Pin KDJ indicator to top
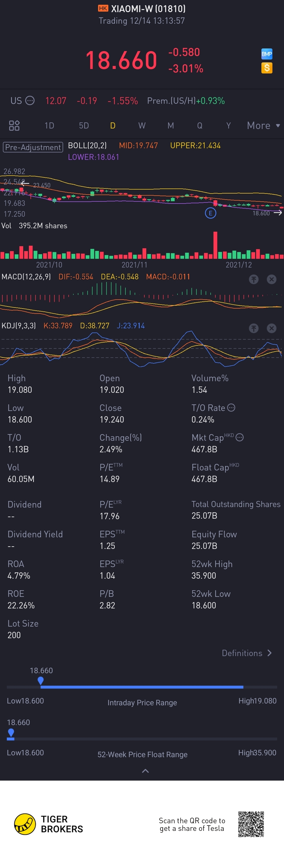This screenshot has width=284, height=868. point(254,328)
